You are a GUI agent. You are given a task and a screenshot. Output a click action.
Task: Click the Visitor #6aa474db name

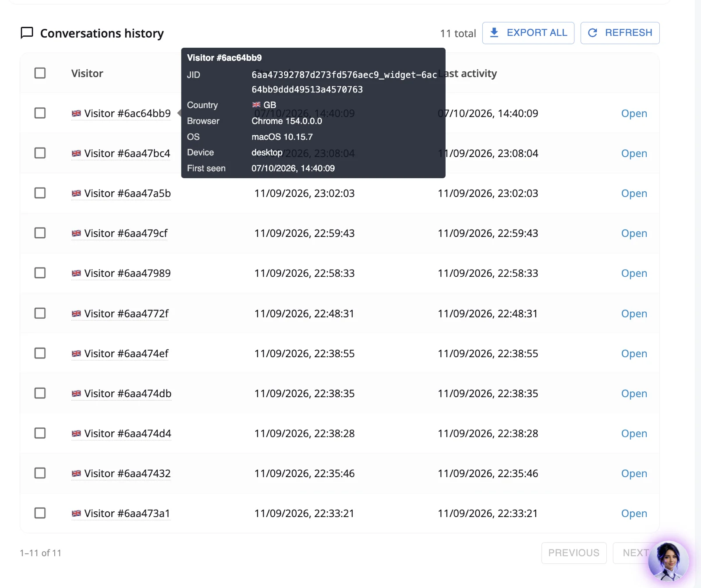click(127, 394)
